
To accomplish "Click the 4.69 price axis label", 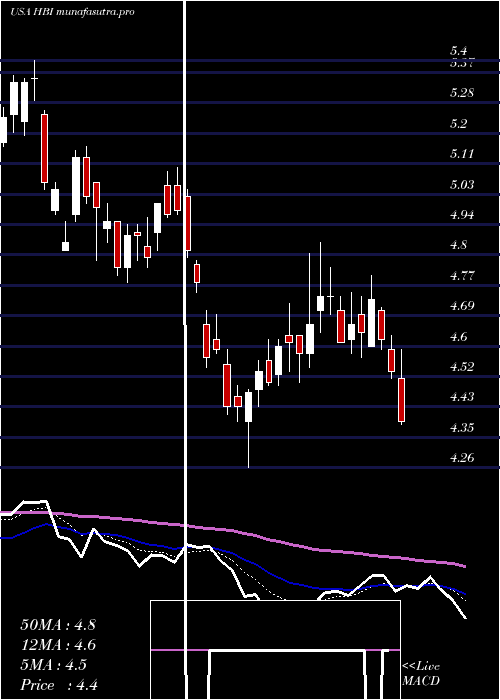I will pyautogui.click(x=462, y=306).
